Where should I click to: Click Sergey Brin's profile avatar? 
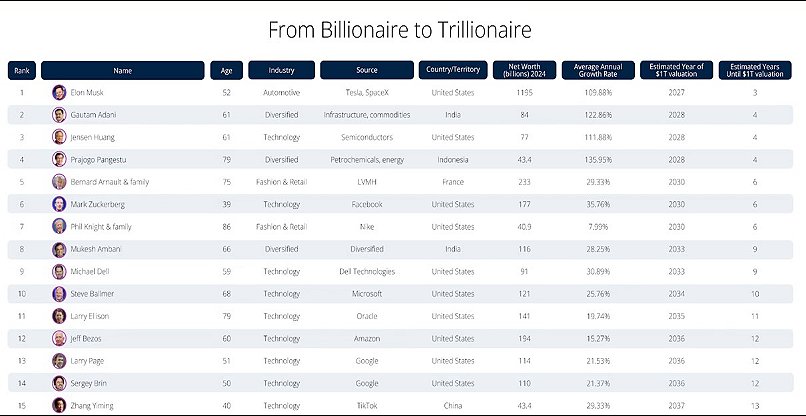pos(59,383)
